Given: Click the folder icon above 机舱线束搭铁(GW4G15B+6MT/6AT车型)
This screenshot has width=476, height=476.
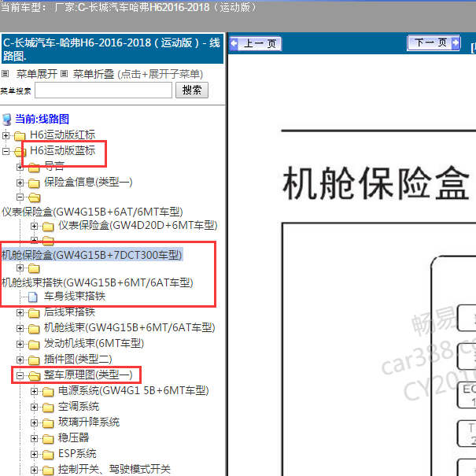Looking at the screenshot, I should [34, 268].
